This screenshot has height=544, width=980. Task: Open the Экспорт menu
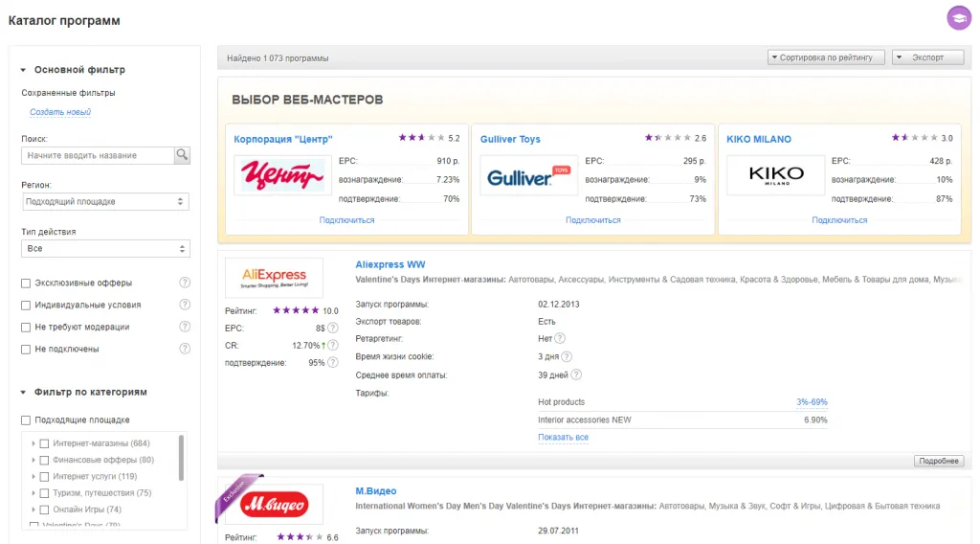(927, 57)
